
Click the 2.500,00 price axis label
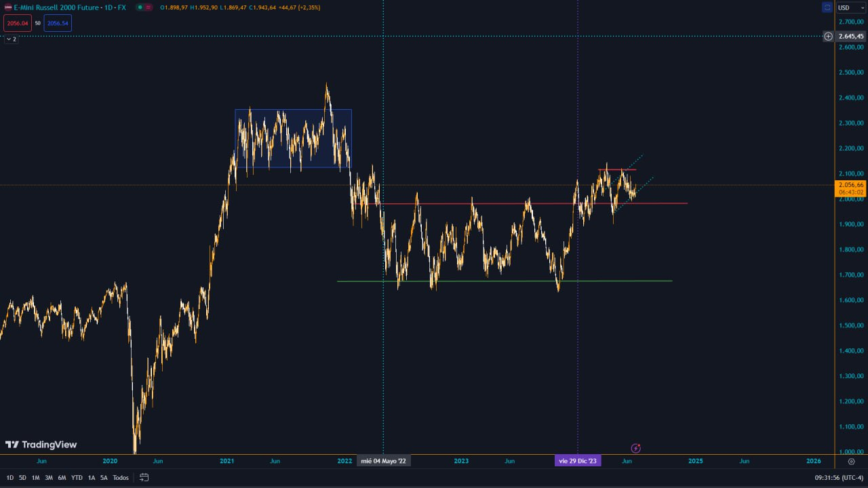pyautogui.click(x=850, y=72)
